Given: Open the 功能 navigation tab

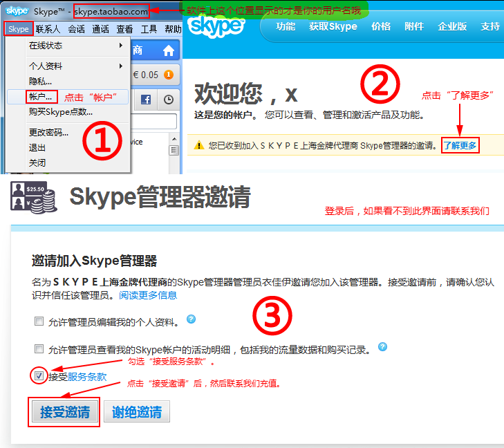Looking at the screenshot, I should (x=286, y=26).
